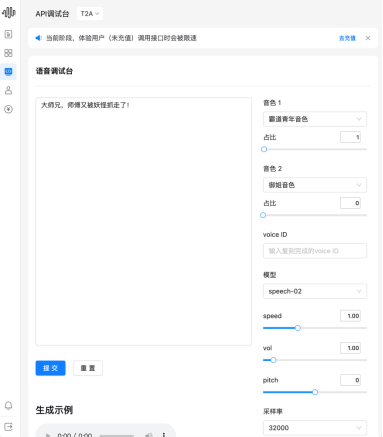Click the vol value box
This screenshot has height=437, width=383.
point(350,348)
